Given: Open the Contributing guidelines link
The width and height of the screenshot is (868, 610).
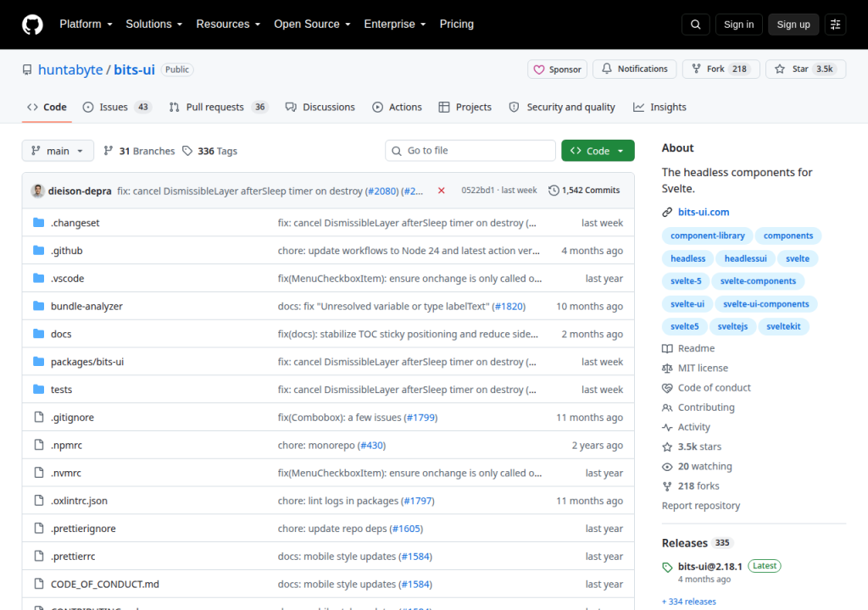Looking at the screenshot, I should [x=698, y=408].
